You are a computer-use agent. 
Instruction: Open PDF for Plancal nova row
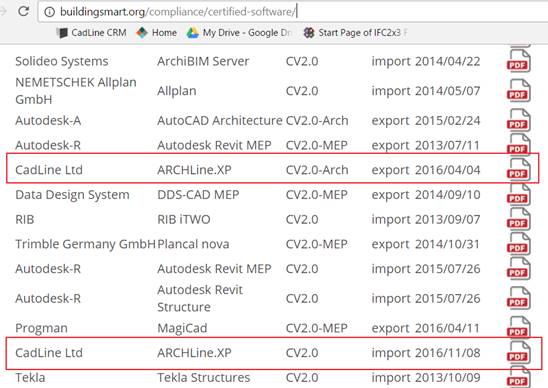[x=518, y=244]
